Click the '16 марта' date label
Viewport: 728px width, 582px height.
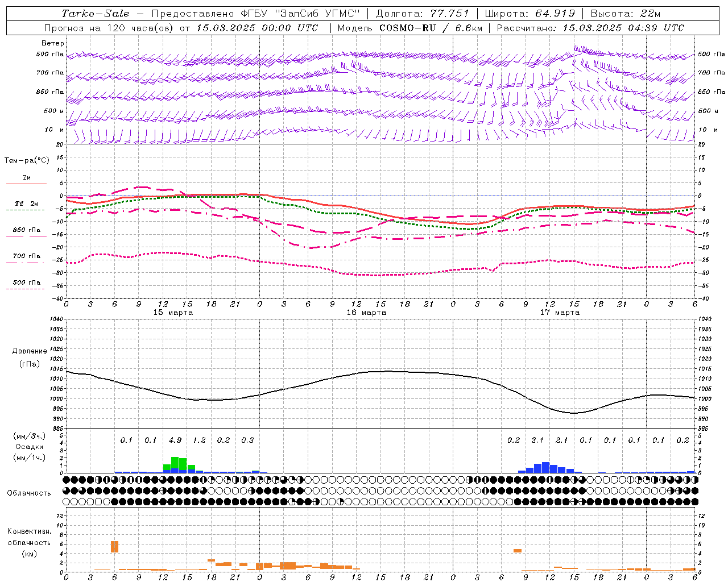click(x=367, y=313)
